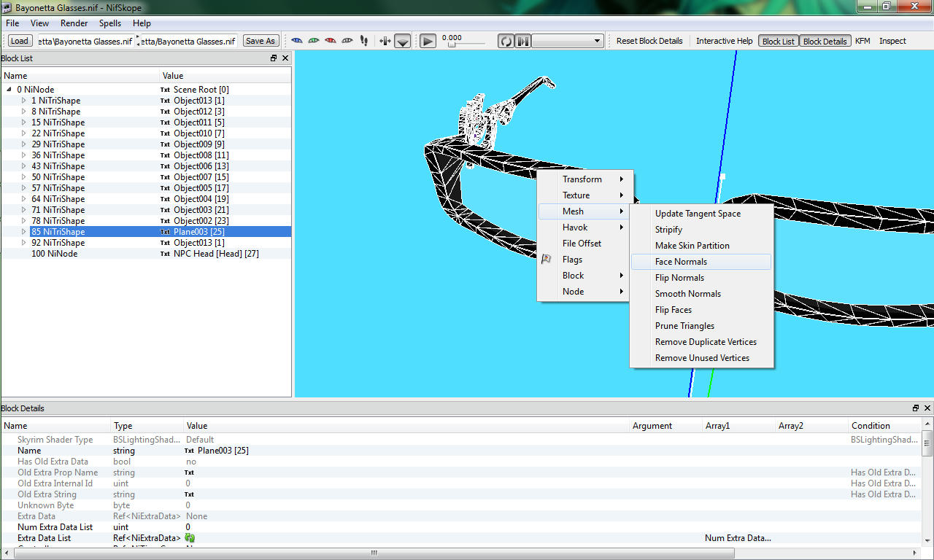Click Reset Block Details
The width and height of the screenshot is (934, 560).
(x=649, y=41)
